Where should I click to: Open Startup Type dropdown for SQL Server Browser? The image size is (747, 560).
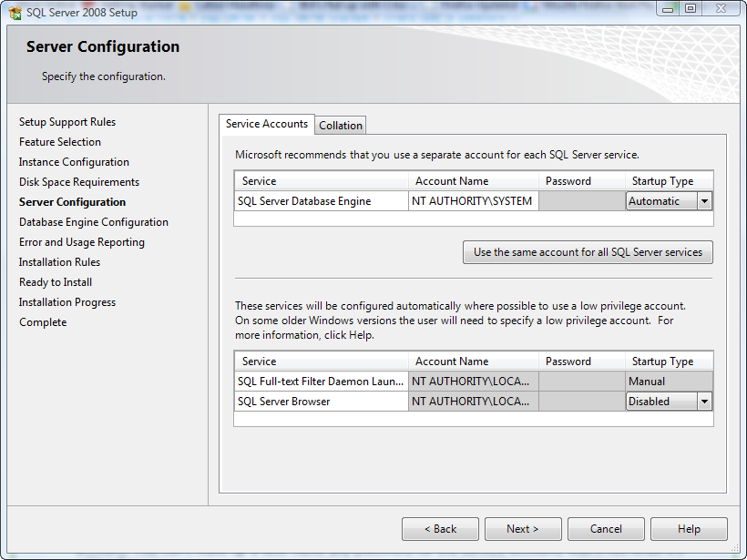pyautogui.click(x=704, y=402)
